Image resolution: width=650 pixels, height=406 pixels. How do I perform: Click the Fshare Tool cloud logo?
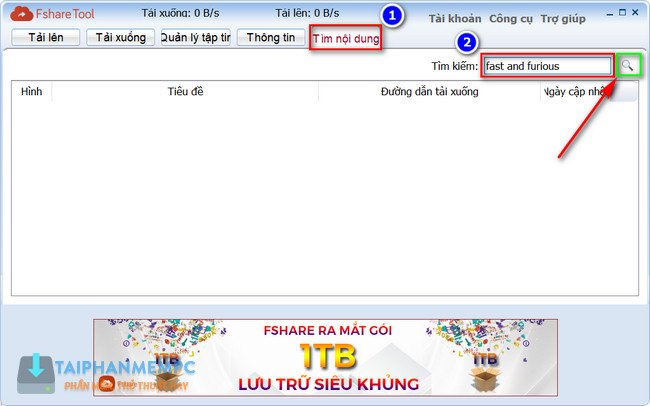(x=19, y=14)
